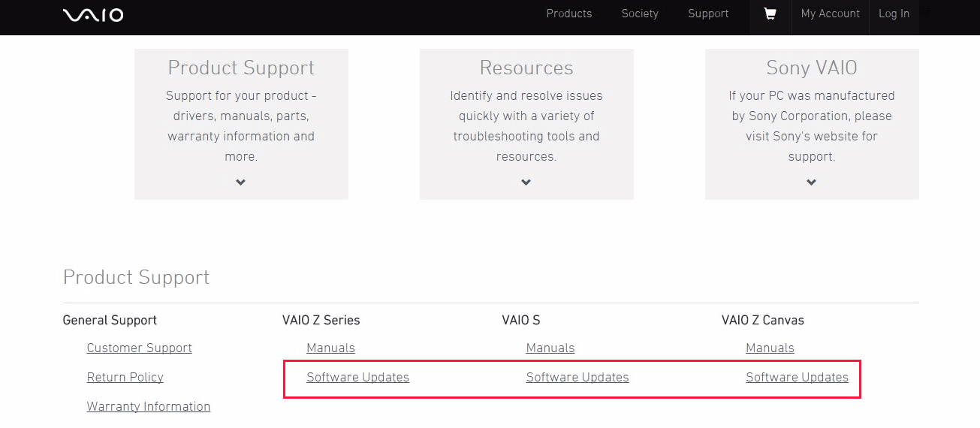Select the Sony VAIO card heading

[x=812, y=68]
